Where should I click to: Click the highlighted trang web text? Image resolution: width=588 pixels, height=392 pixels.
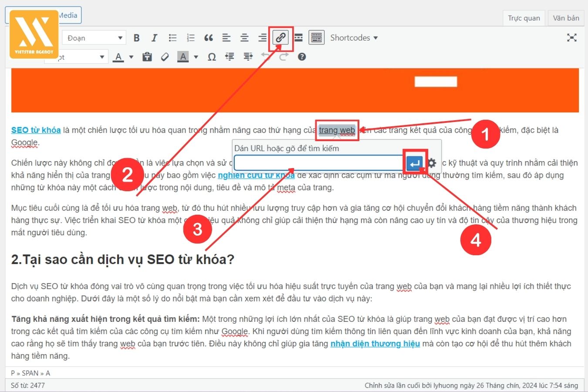[x=337, y=130]
